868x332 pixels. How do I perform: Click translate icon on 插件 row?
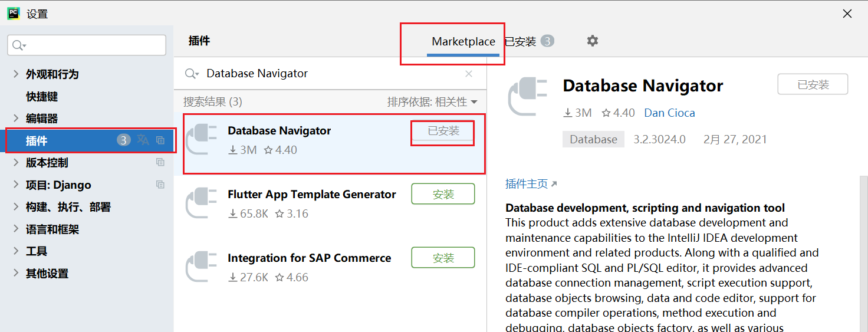pos(143,140)
